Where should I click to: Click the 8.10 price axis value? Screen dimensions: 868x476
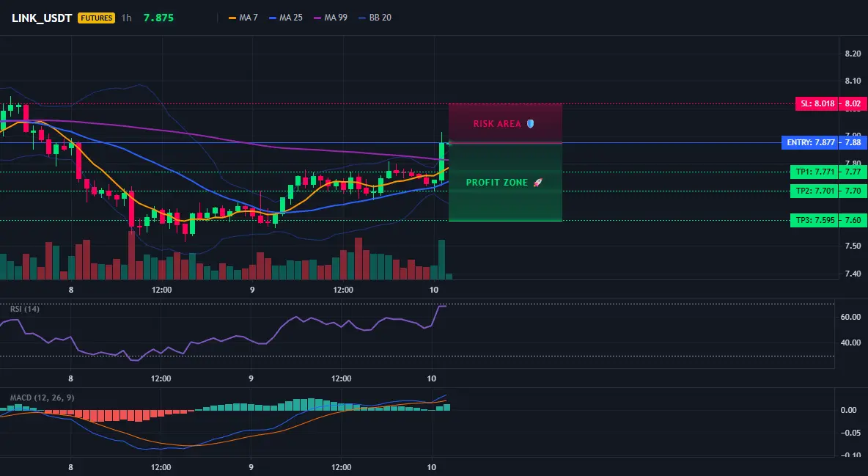click(853, 81)
